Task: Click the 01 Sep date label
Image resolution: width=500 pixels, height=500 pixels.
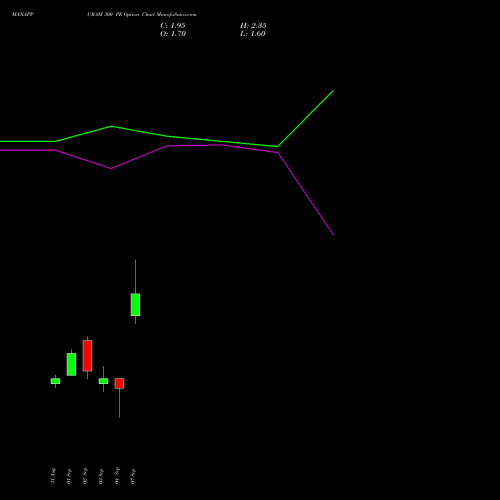Action: (69, 476)
